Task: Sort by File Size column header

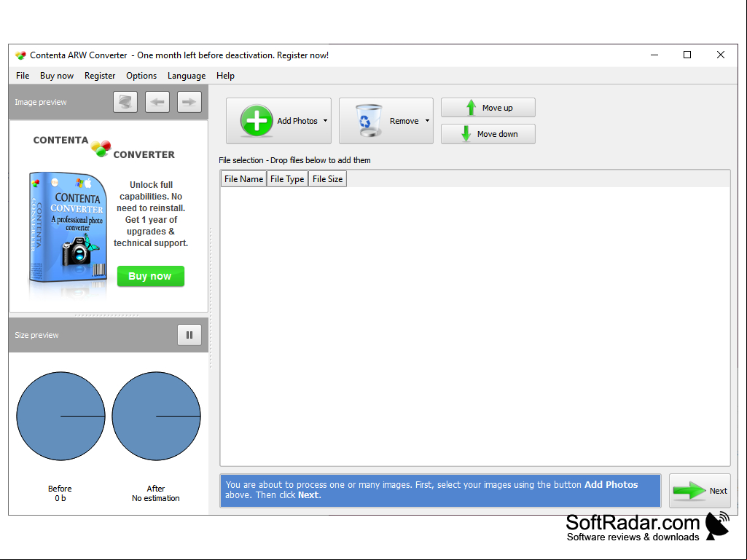Action: pos(327,179)
